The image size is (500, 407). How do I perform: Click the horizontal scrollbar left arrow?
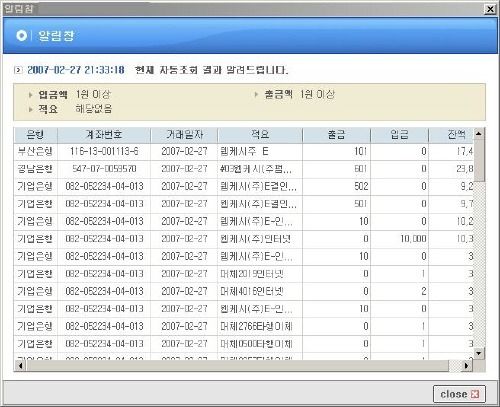[20, 366]
